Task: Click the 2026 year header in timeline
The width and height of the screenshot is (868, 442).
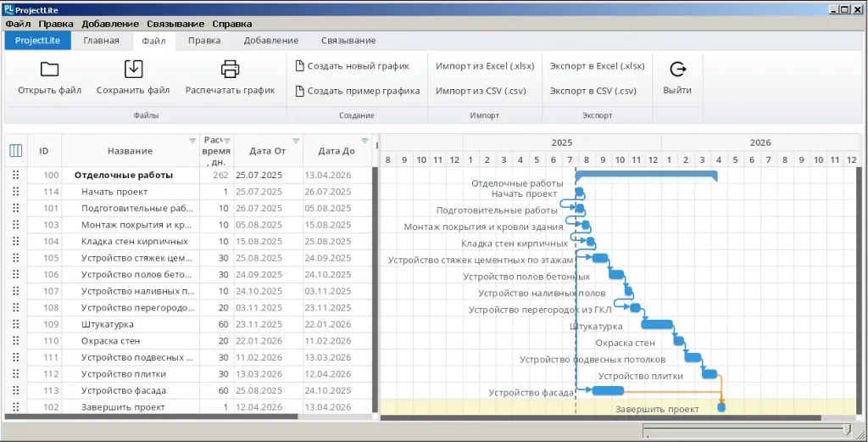Action: point(760,143)
